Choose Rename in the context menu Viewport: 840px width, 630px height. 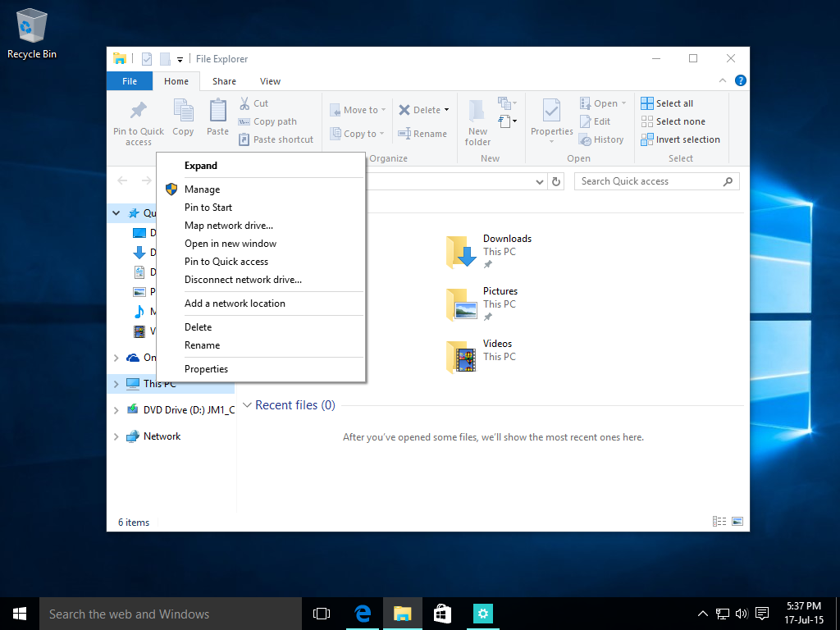pyautogui.click(x=261, y=345)
